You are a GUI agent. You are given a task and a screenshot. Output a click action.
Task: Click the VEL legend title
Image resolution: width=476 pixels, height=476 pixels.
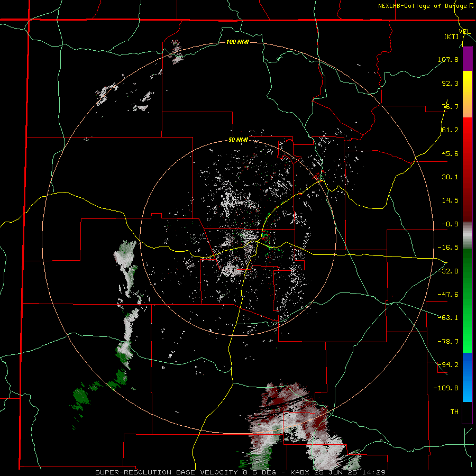tap(464, 31)
